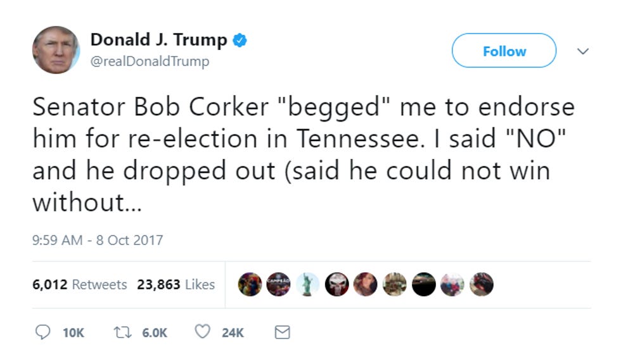Click the 10K replies count

(x=74, y=333)
